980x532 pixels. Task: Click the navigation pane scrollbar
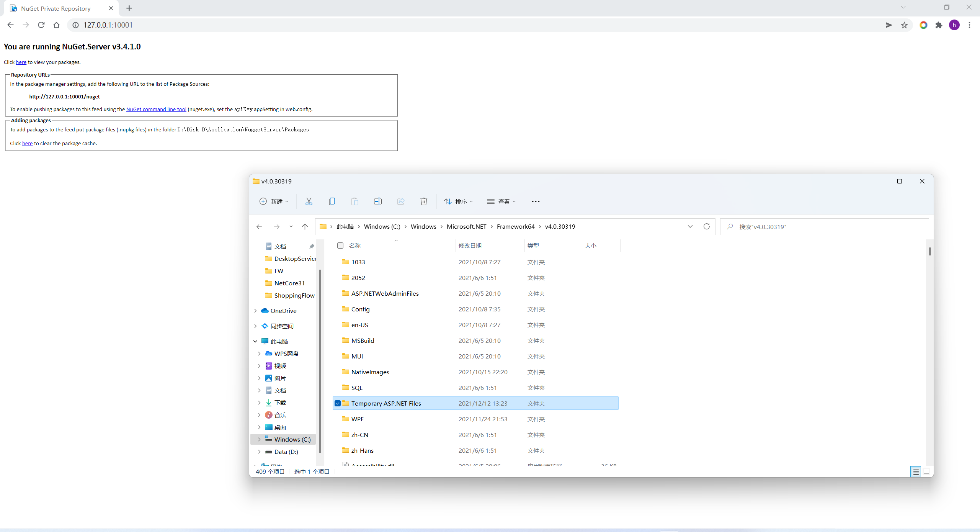click(x=320, y=361)
